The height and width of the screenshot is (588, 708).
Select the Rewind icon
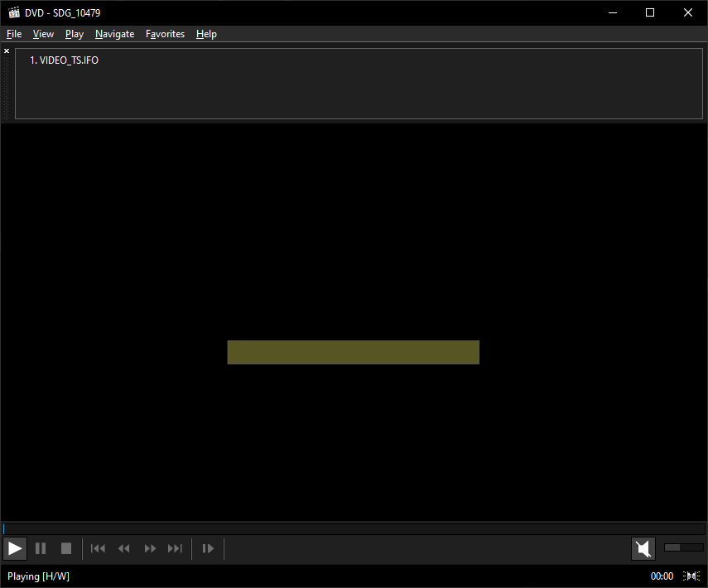pos(123,548)
